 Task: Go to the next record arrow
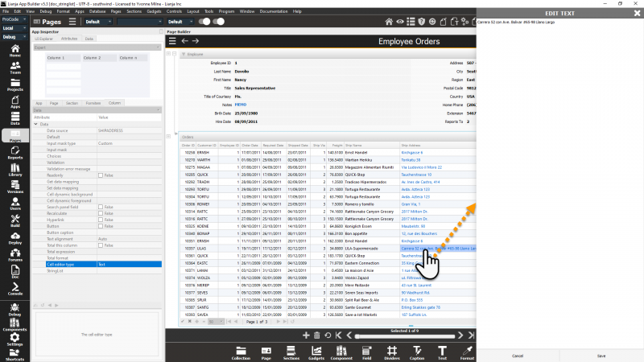point(460,335)
